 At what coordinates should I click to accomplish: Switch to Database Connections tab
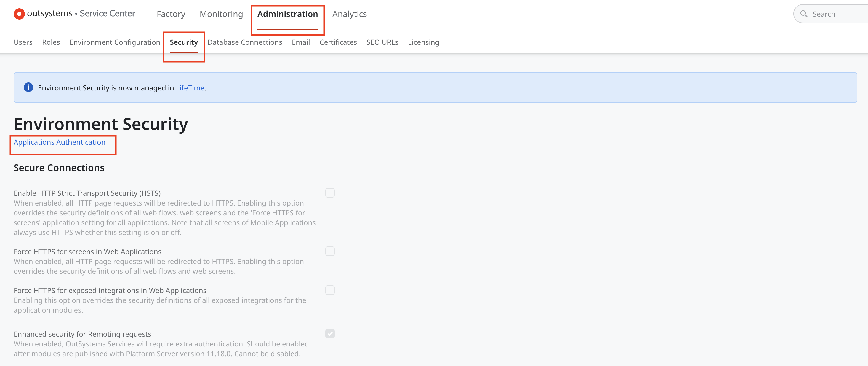pos(245,42)
